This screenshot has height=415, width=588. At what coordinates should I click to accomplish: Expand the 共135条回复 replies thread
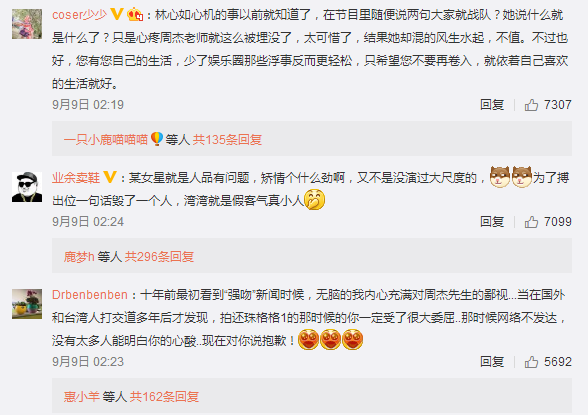[227, 140]
